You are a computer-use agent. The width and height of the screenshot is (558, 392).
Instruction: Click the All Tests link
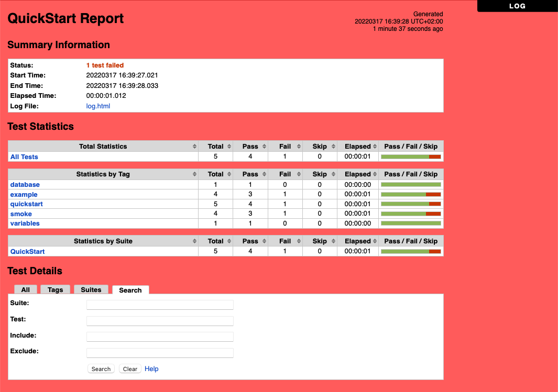click(x=24, y=156)
